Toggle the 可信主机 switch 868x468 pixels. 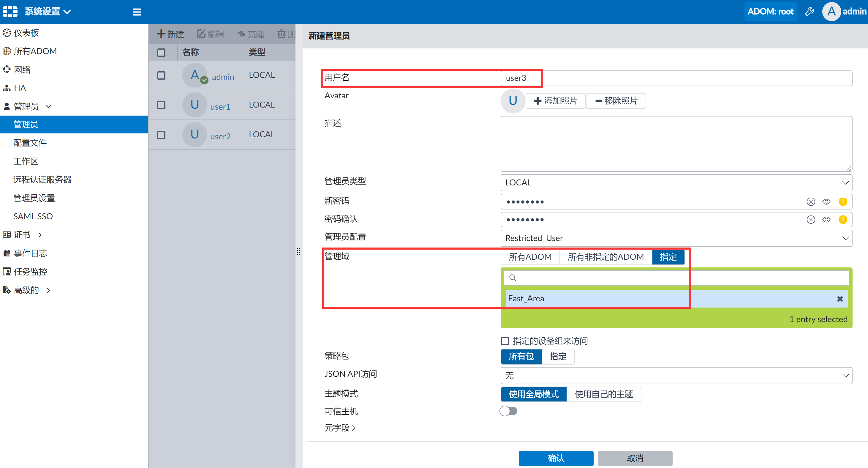pyautogui.click(x=508, y=411)
